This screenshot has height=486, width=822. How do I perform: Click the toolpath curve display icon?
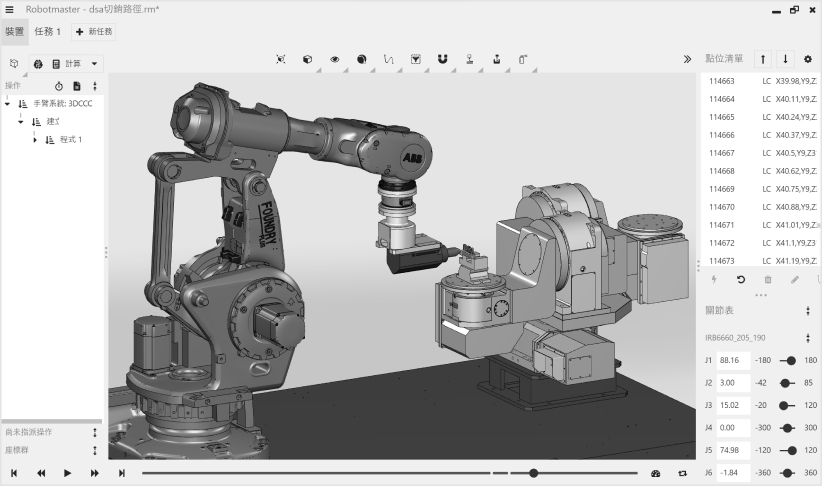388,59
